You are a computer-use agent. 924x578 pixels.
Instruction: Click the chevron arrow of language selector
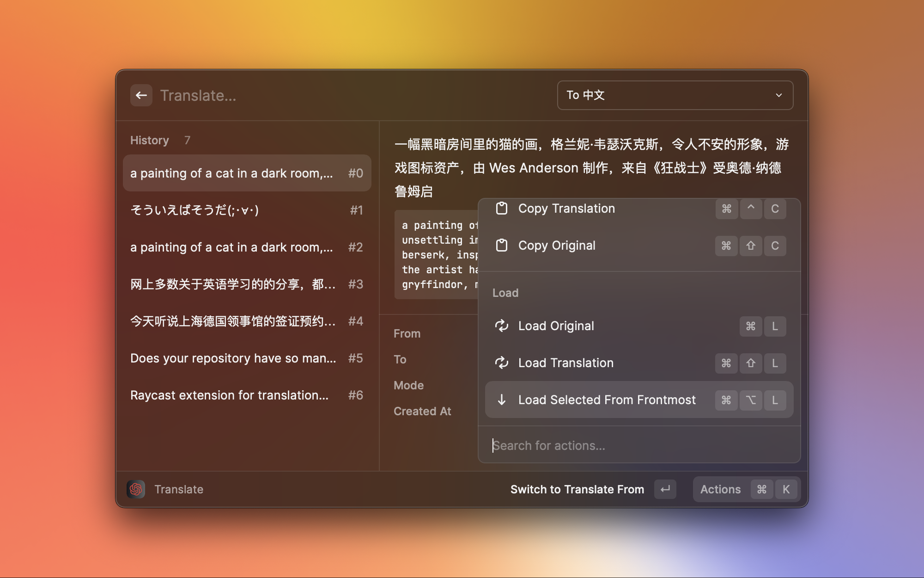coord(779,95)
